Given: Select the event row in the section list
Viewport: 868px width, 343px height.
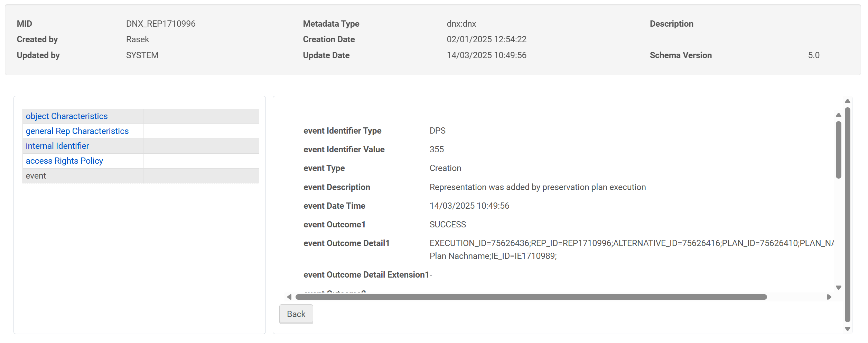Looking at the screenshot, I should [x=36, y=176].
